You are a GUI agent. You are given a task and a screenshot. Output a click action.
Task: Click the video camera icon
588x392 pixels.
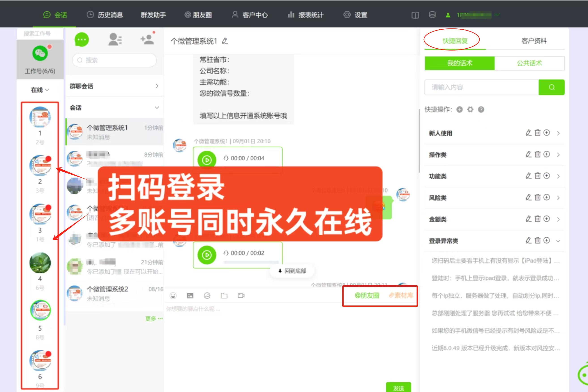241,296
